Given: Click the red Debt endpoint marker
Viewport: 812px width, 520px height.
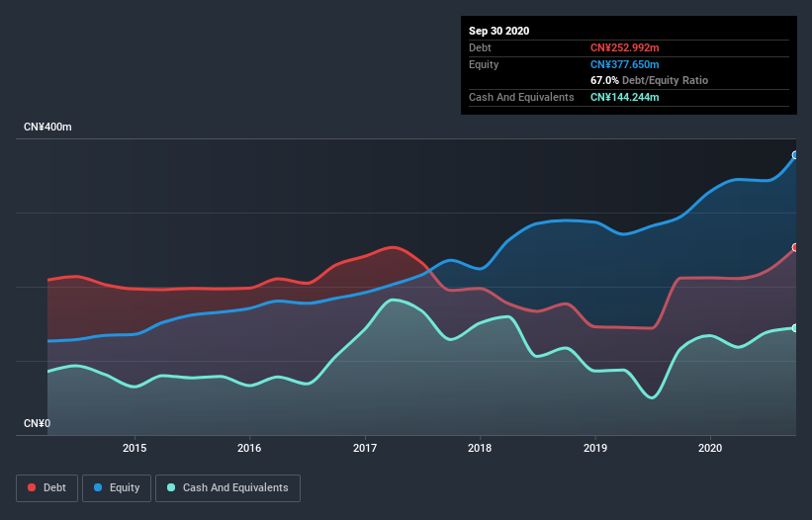Looking at the screenshot, I should point(795,247).
